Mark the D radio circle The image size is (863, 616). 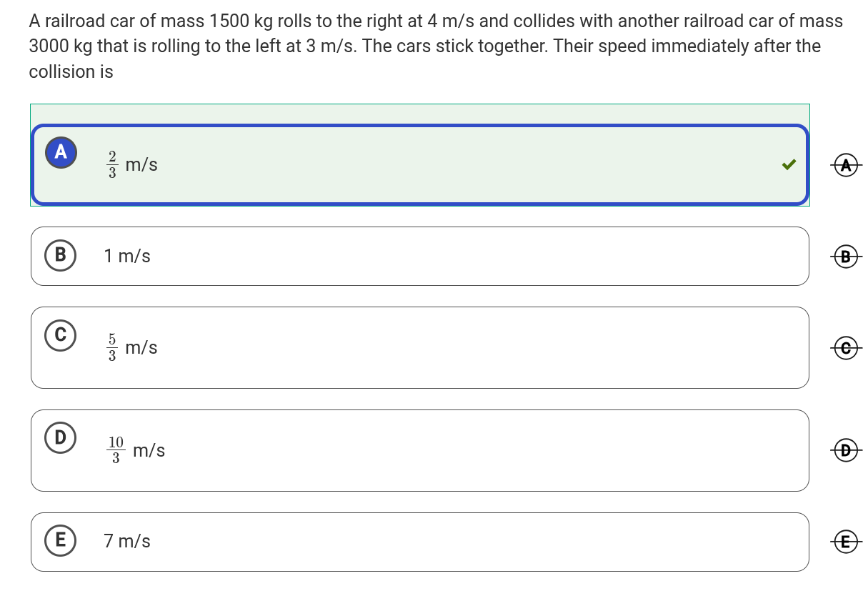[61, 437]
